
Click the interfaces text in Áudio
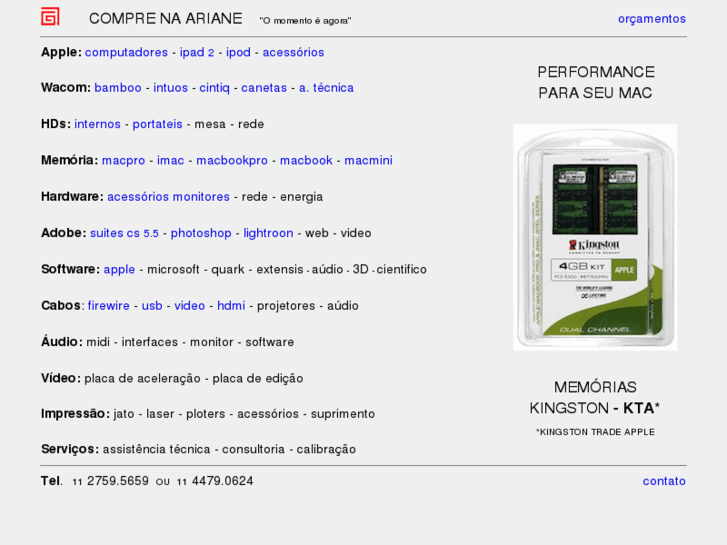click(150, 342)
